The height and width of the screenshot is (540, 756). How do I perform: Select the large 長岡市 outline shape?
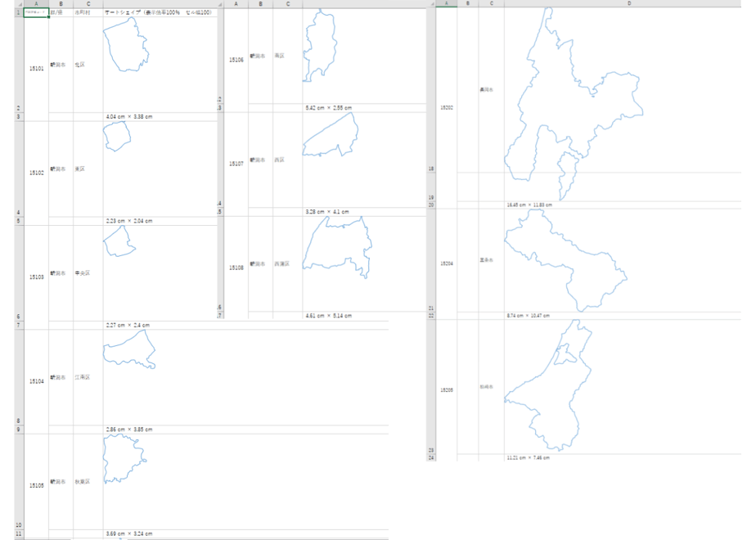pyautogui.click(x=574, y=104)
